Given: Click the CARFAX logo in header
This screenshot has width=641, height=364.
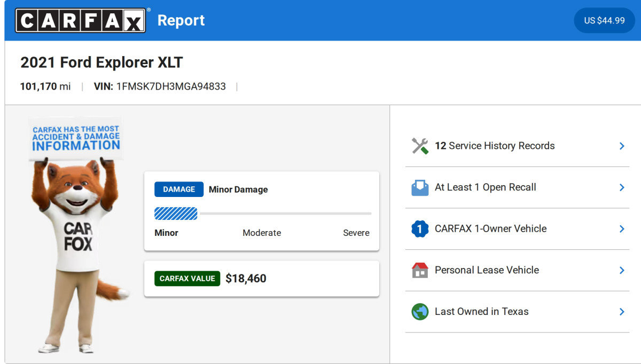Looking at the screenshot, I should click(80, 21).
